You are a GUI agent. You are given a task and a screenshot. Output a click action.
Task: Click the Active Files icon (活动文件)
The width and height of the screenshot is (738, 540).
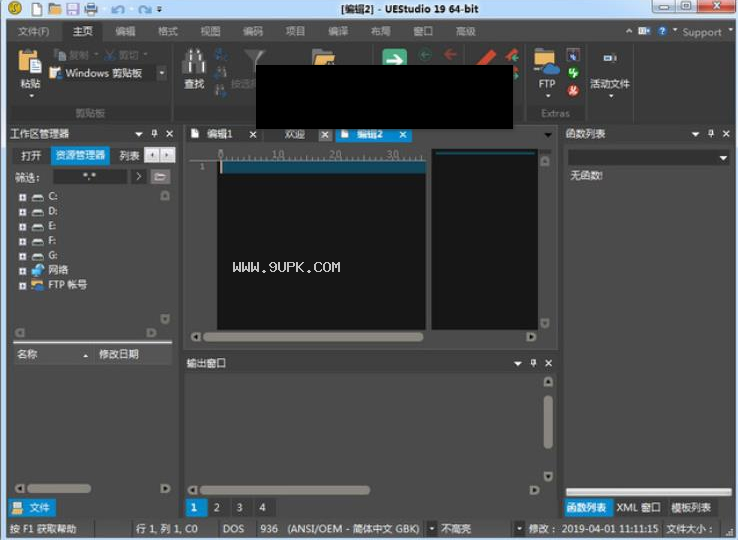point(610,58)
